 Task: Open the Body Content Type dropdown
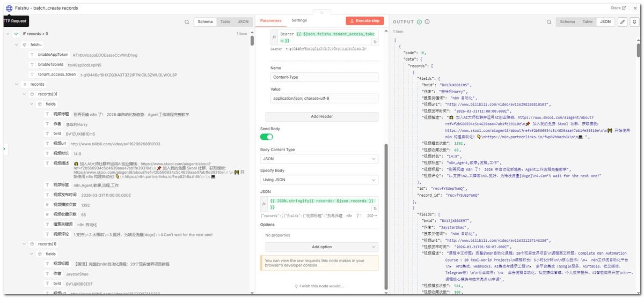pos(319,159)
